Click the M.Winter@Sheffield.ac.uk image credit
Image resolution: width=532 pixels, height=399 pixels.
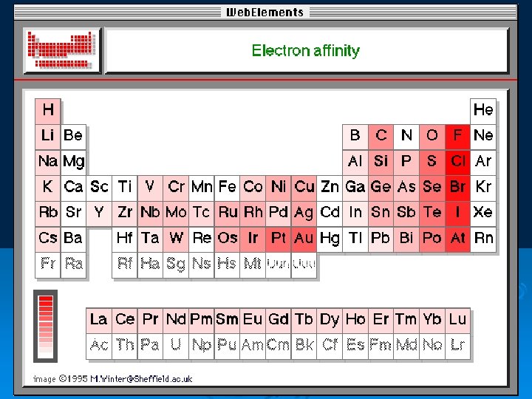[x=112, y=379]
